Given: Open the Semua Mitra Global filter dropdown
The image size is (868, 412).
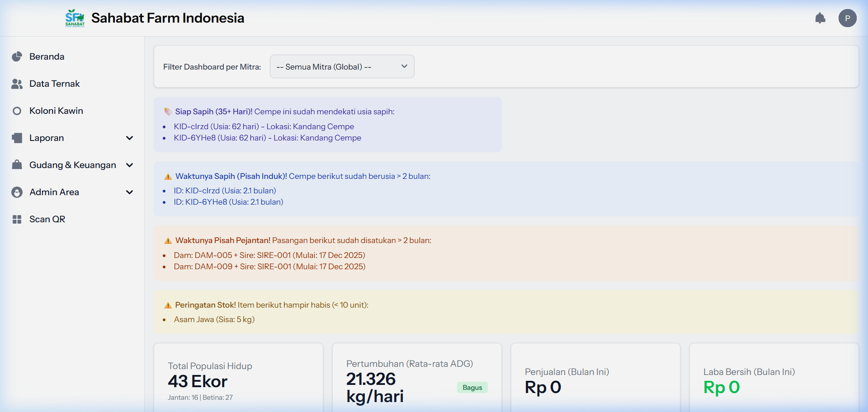Looking at the screenshot, I should tap(342, 66).
